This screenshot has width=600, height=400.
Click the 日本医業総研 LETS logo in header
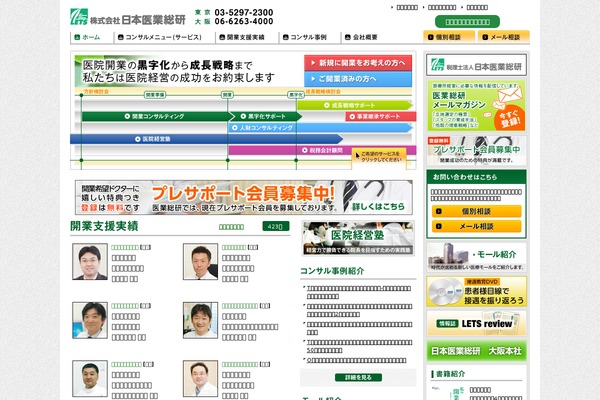point(128,17)
